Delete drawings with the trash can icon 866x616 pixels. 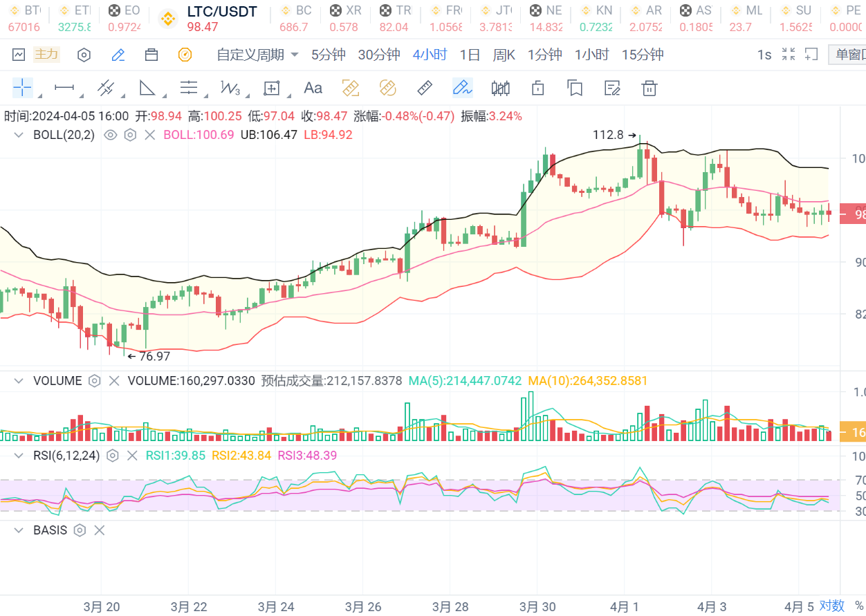(x=649, y=88)
